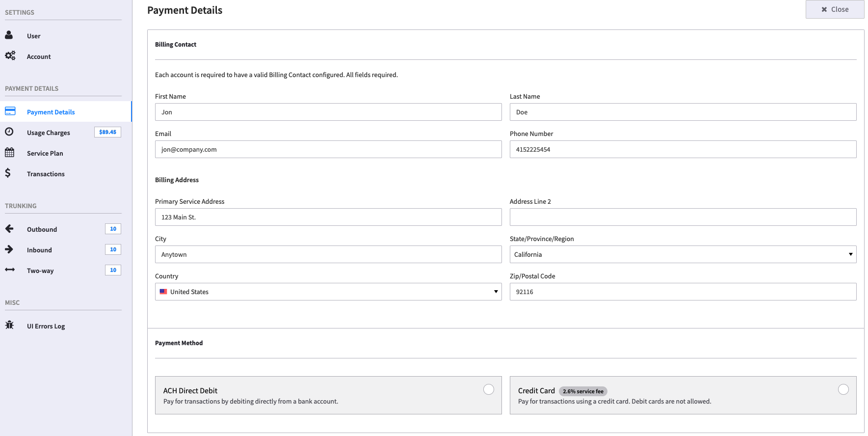The width and height of the screenshot is (868, 436).
Task: Click the Primary Service Address field
Action: point(328,217)
